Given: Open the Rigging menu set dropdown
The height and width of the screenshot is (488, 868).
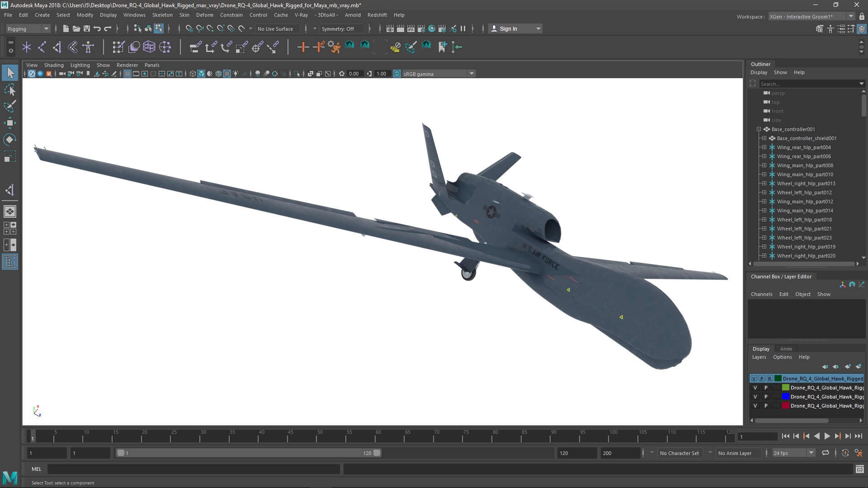Looking at the screenshot, I should pos(28,28).
